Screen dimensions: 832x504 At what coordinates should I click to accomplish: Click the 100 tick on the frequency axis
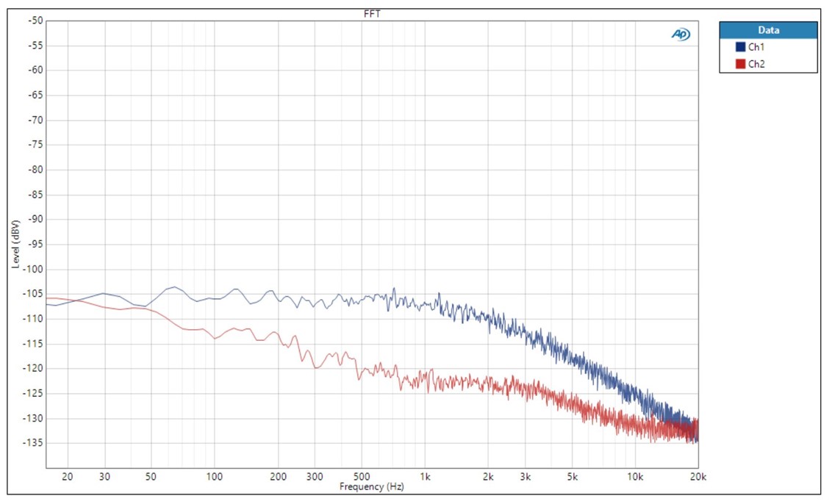[214, 477]
